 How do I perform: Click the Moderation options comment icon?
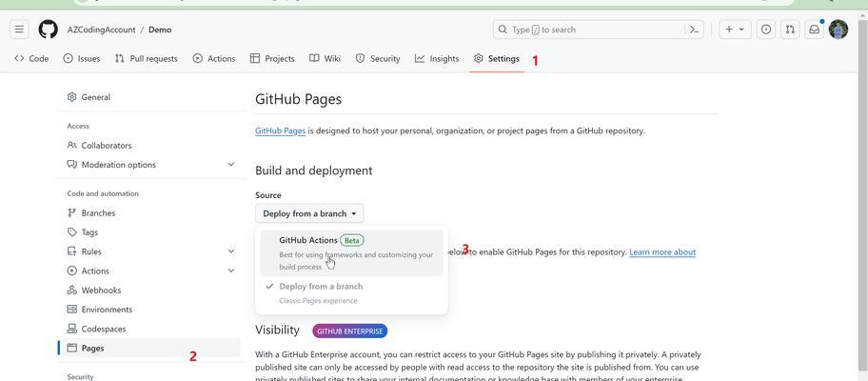click(71, 165)
